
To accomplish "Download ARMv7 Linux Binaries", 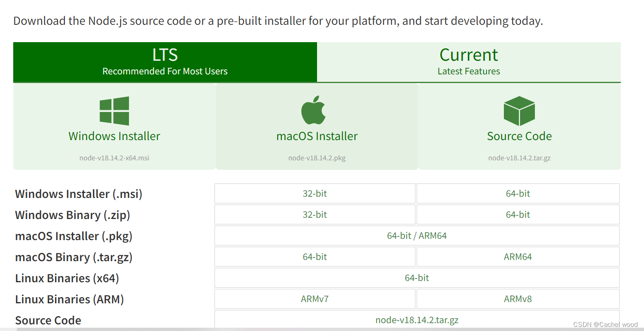I will (315, 299).
